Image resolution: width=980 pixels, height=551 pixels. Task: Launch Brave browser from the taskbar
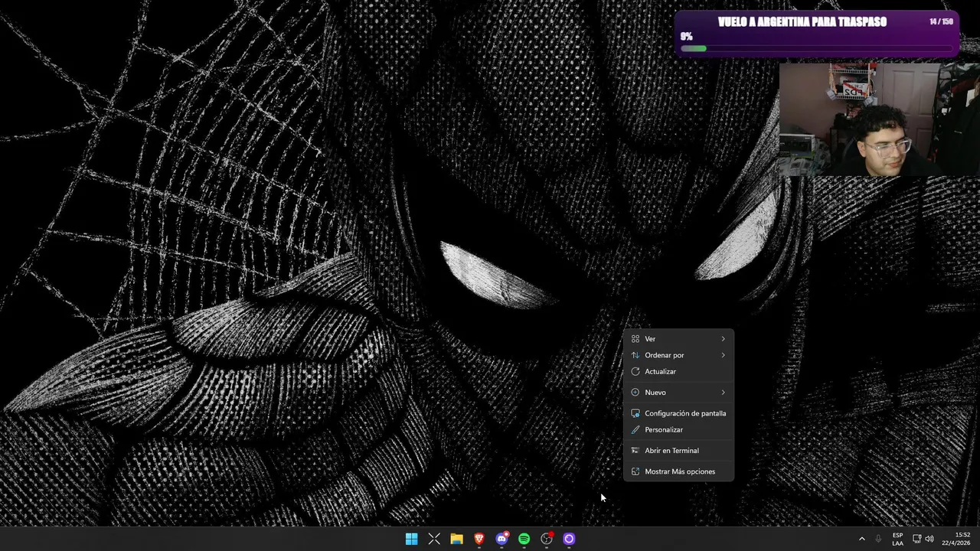click(479, 539)
